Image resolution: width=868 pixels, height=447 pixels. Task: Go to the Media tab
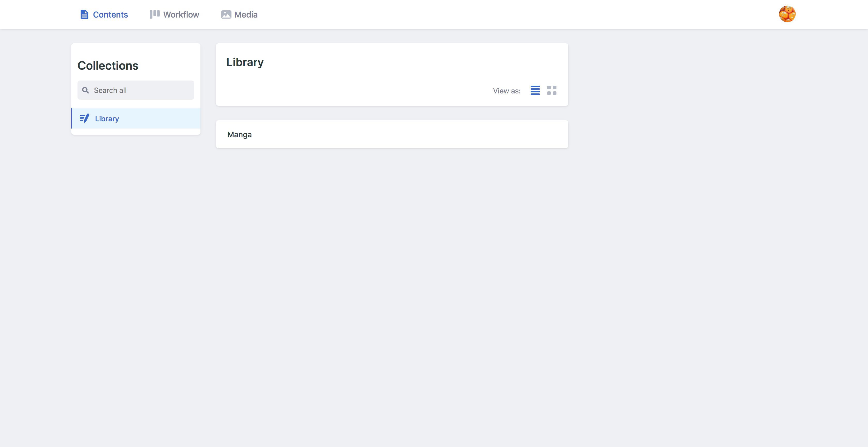239,14
